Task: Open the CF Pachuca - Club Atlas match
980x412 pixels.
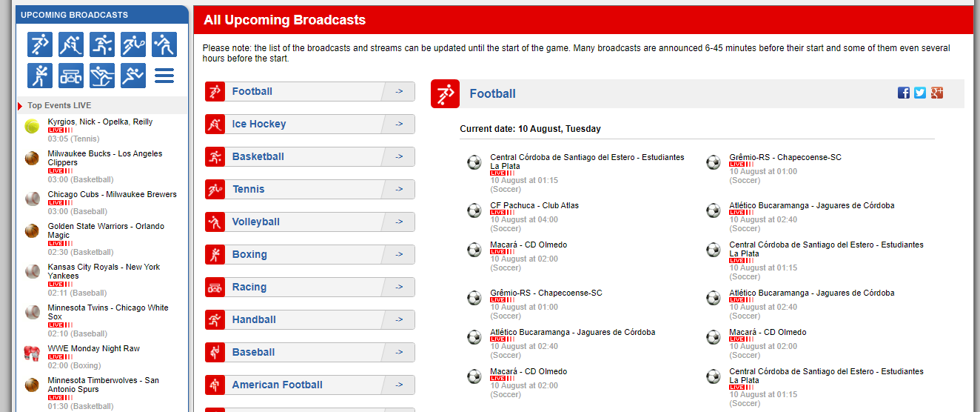Action: 534,205
